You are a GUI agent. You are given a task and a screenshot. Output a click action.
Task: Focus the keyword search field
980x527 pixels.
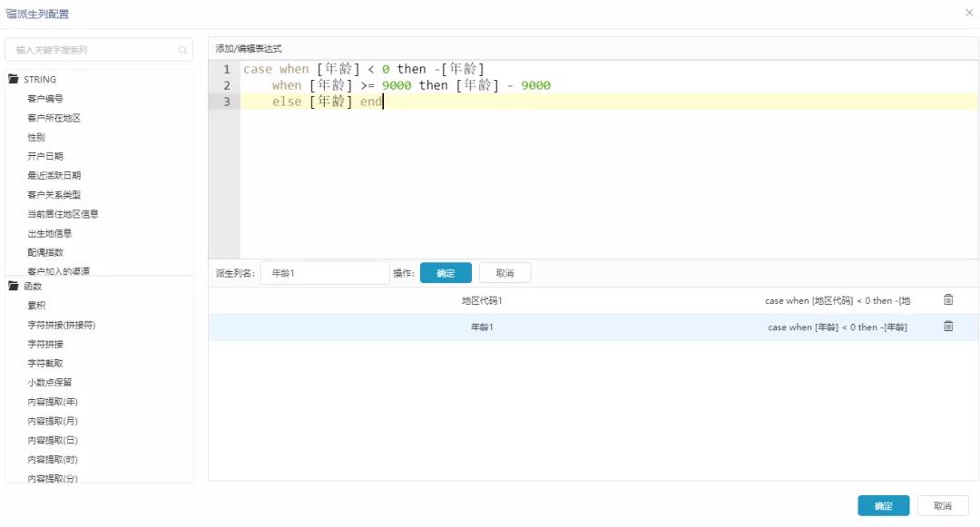(99, 50)
